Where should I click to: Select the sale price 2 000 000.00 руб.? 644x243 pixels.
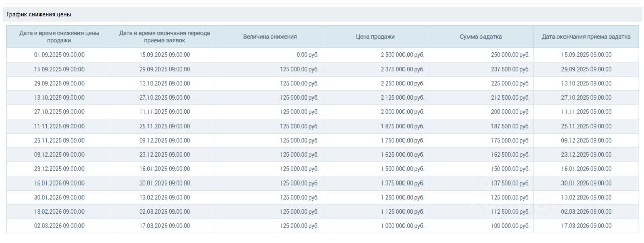pyautogui.click(x=403, y=112)
